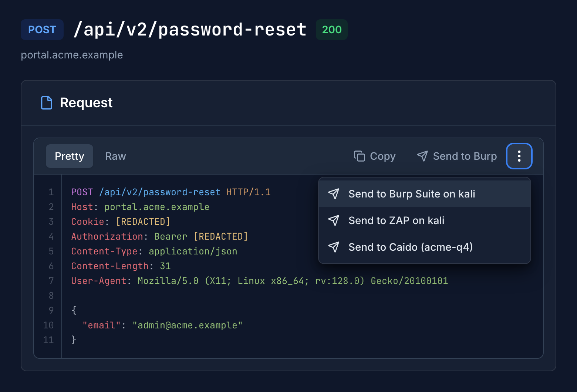Click the document icon next to Request
Screen dimensions: 577x392
(47, 103)
